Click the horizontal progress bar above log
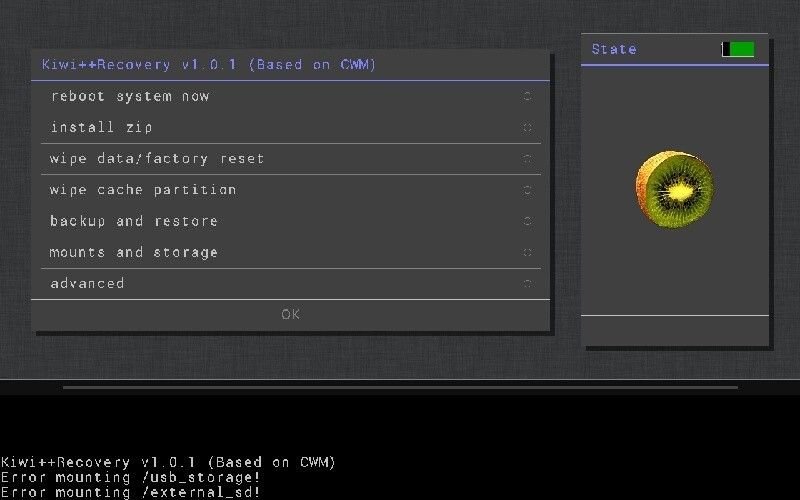 click(401, 387)
